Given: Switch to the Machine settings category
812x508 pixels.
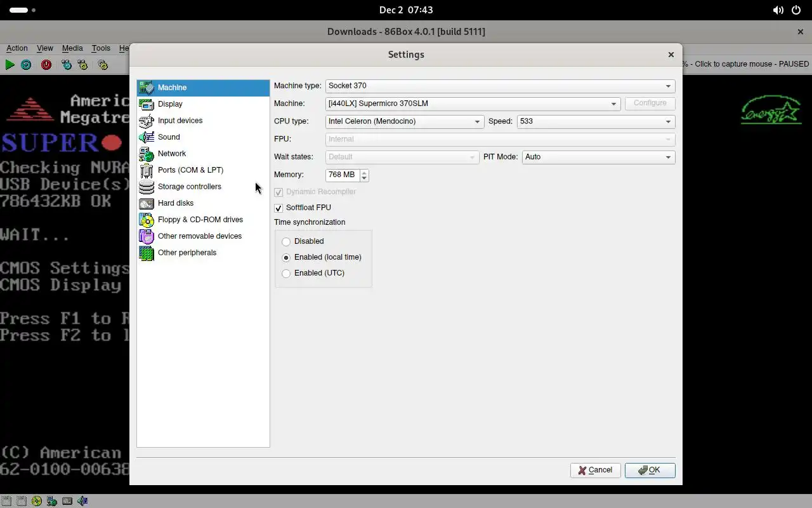Looking at the screenshot, I should [x=203, y=88].
